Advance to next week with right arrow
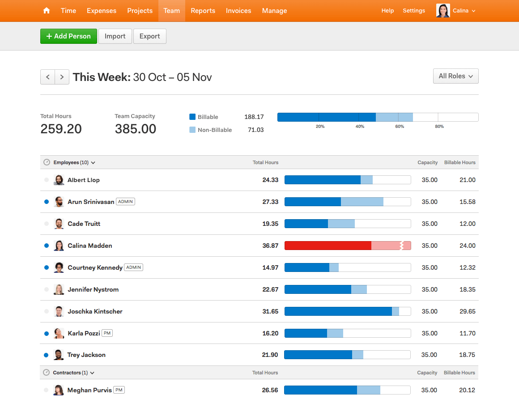Viewport: 519px width, 420px height. [x=62, y=77]
